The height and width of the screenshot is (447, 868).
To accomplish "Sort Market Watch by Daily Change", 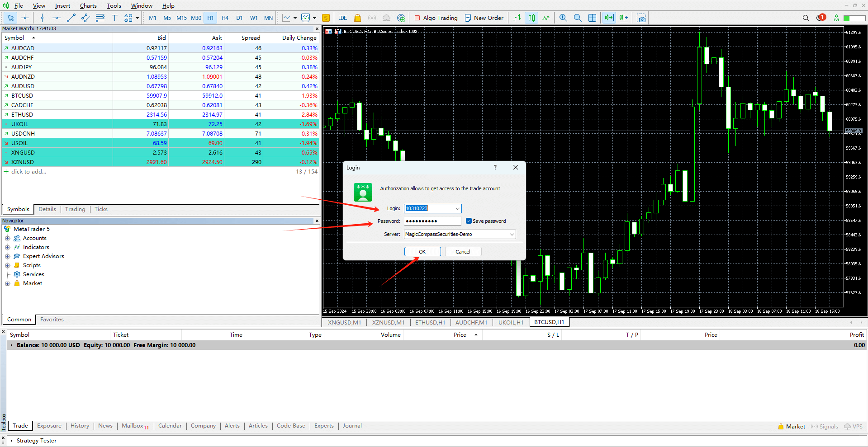I will 299,38.
